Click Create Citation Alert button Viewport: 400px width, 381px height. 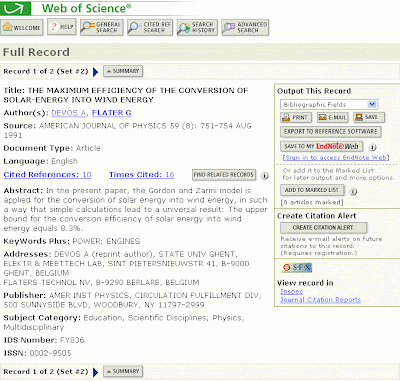(323, 228)
